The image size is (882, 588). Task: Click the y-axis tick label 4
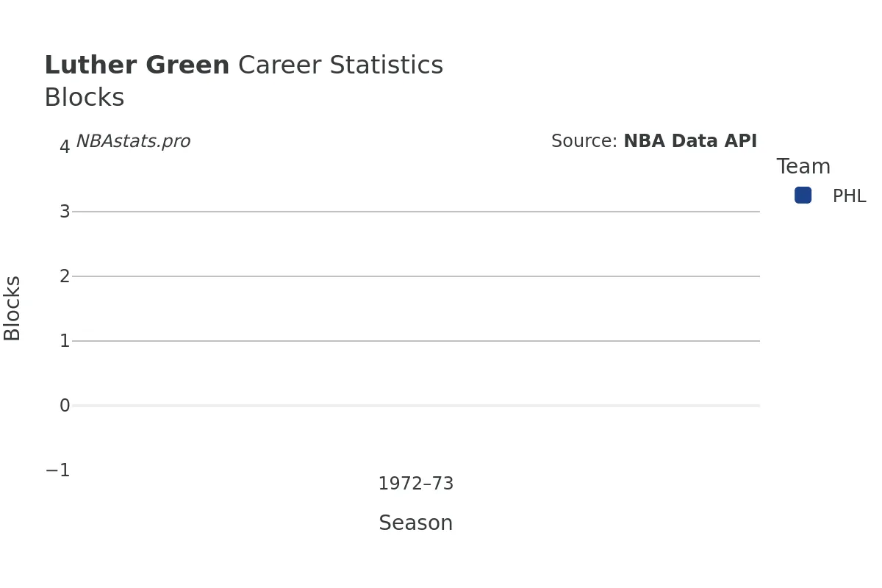click(x=65, y=147)
